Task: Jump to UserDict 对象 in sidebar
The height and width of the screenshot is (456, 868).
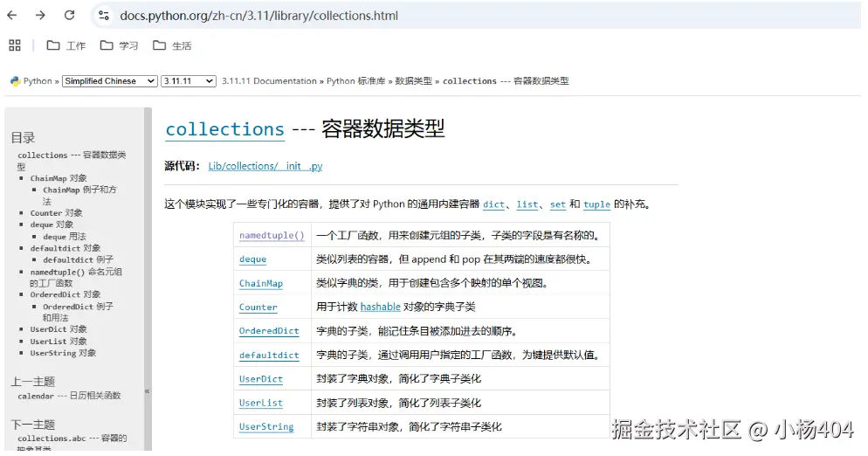Action: tap(59, 329)
